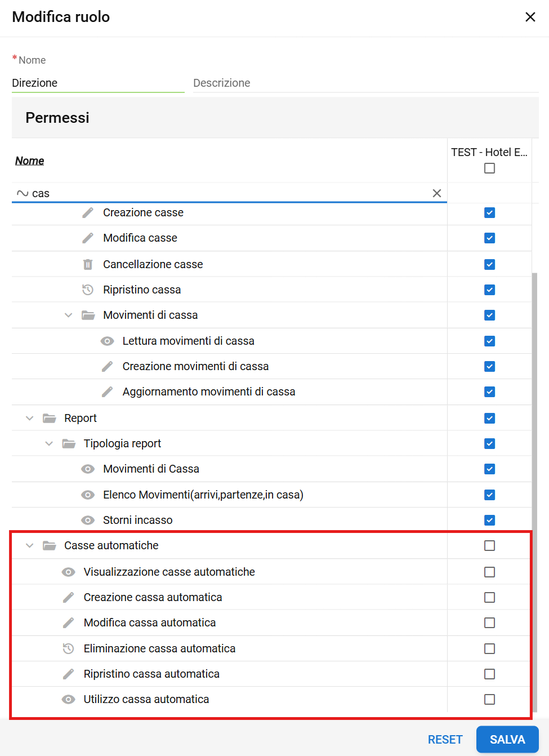Click the history icon next to Ripristino cassa
The width and height of the screenshot is (549, 756).
88,290
